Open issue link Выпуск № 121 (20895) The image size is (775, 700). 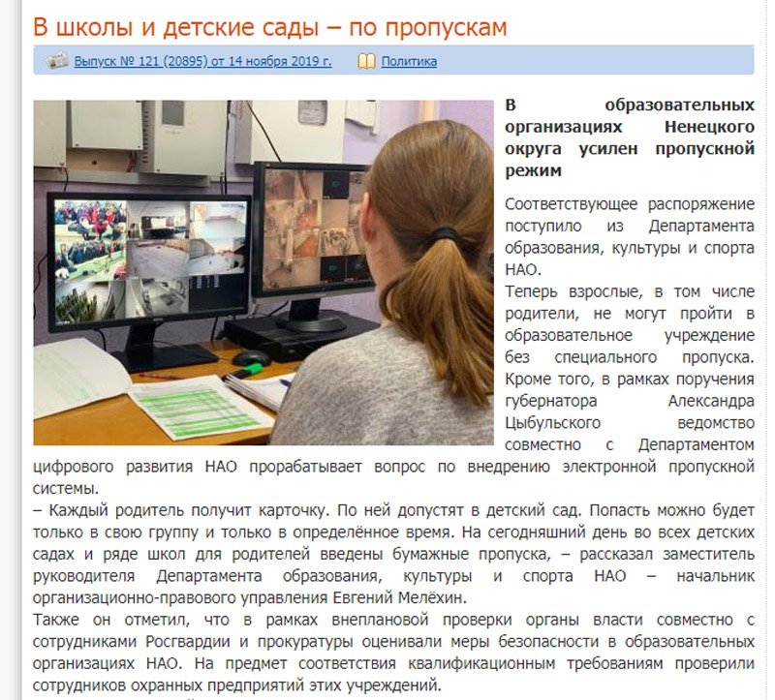click(x=202, y=61)
